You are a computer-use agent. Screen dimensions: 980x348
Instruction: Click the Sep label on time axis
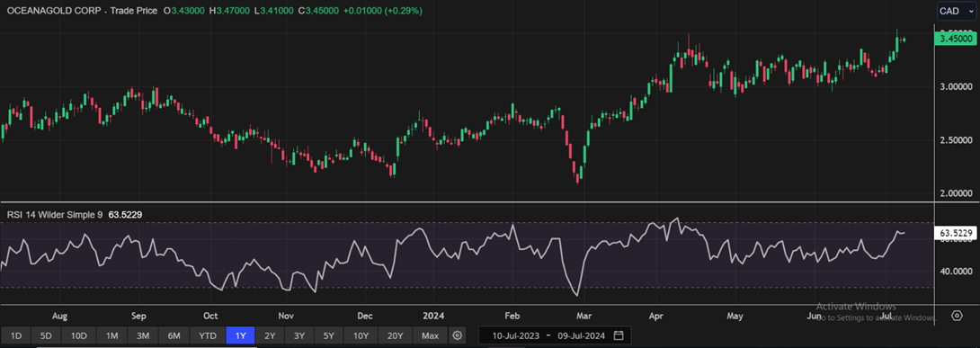pyautogui.click(x=138, y=317)
